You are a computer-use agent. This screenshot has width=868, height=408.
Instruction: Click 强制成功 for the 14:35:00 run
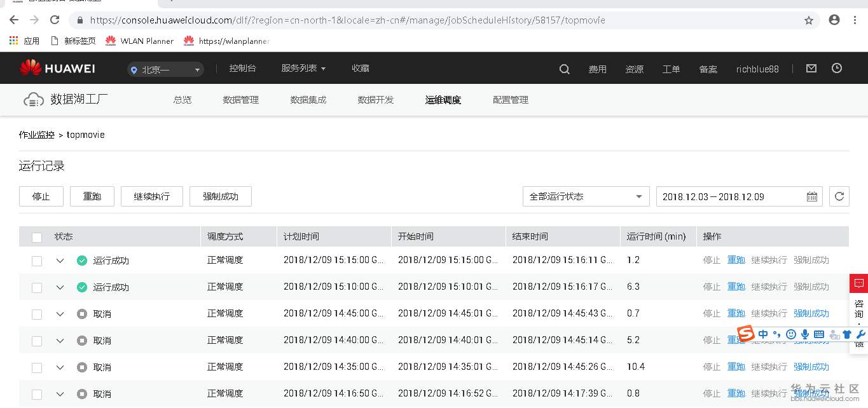(811, 367)
